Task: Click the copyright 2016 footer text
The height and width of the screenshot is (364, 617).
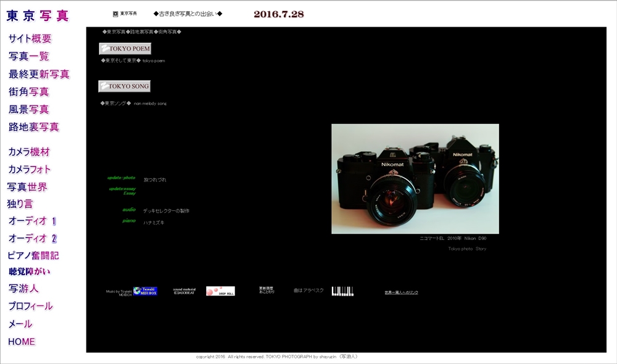Action: coord(277,357)
